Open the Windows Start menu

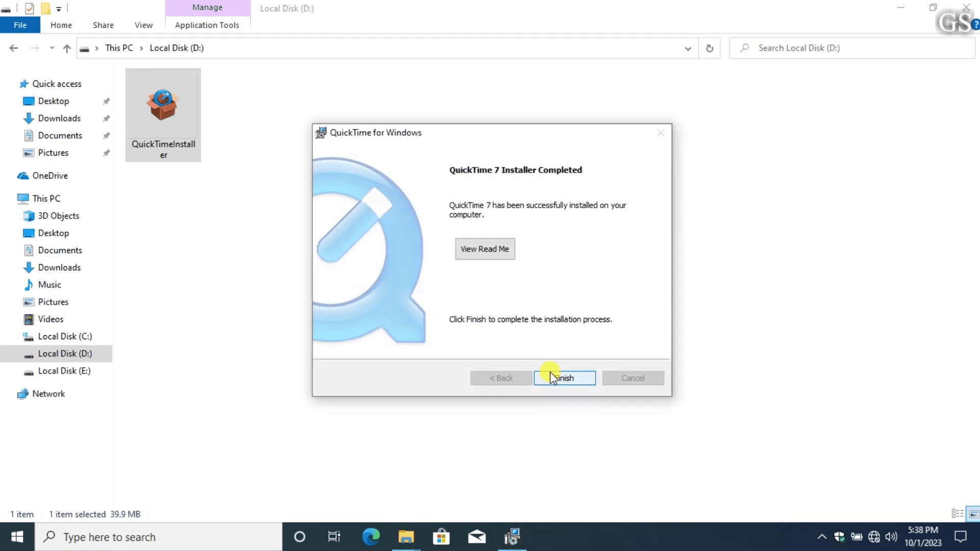click(17, 537)
